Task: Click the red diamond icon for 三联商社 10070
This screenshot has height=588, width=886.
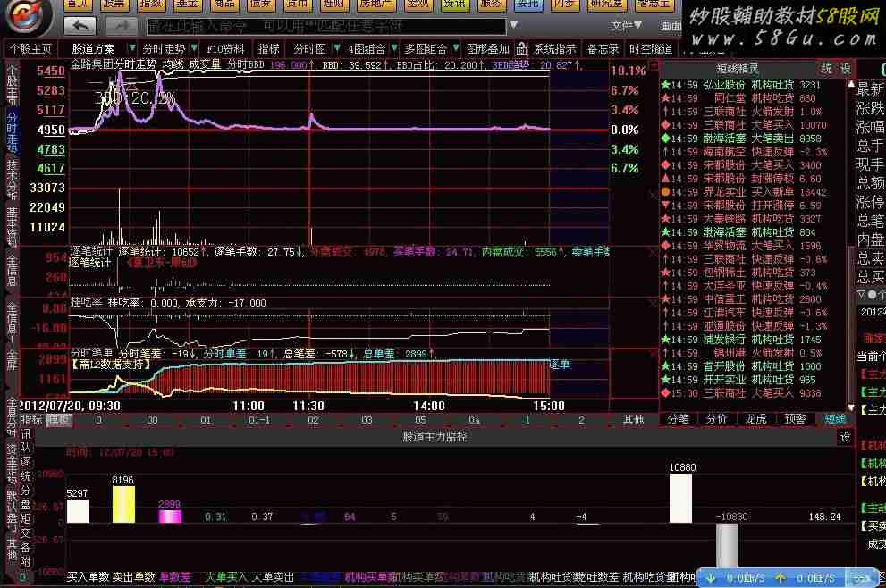Action: 666,125
